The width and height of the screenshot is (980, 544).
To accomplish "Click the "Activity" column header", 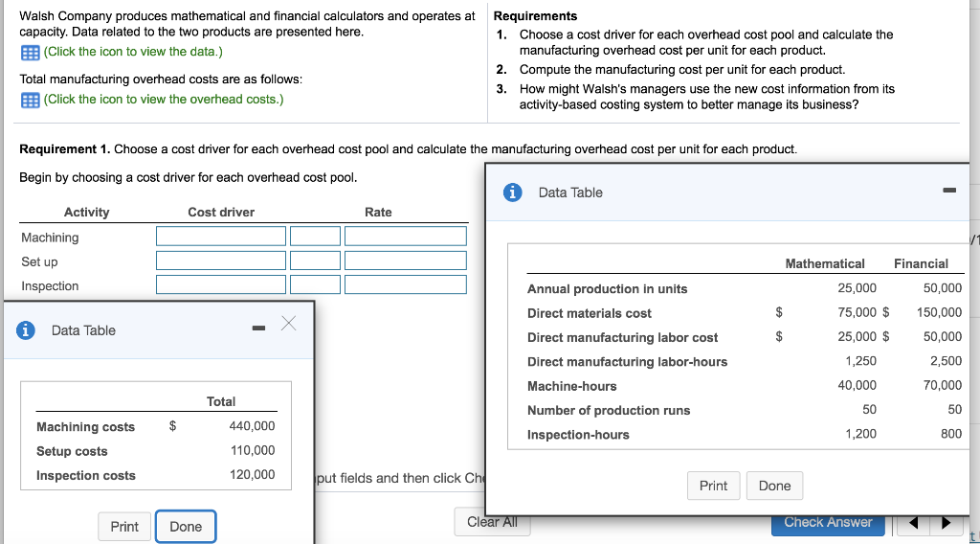I will click(x=86, y=212).
